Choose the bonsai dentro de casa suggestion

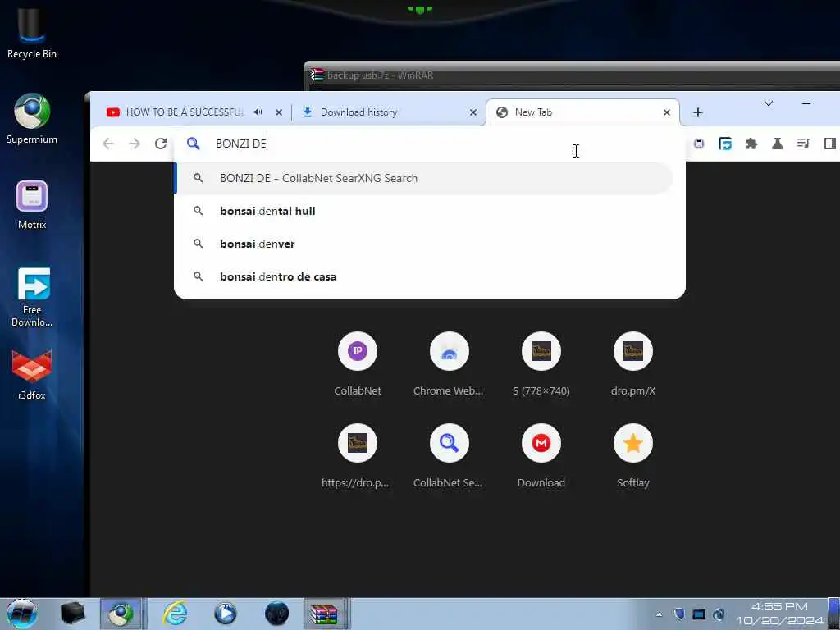coord(424,276)
